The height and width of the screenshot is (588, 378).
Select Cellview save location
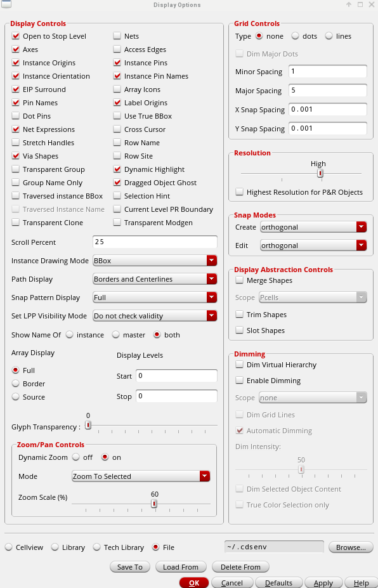tap(9, 547)
